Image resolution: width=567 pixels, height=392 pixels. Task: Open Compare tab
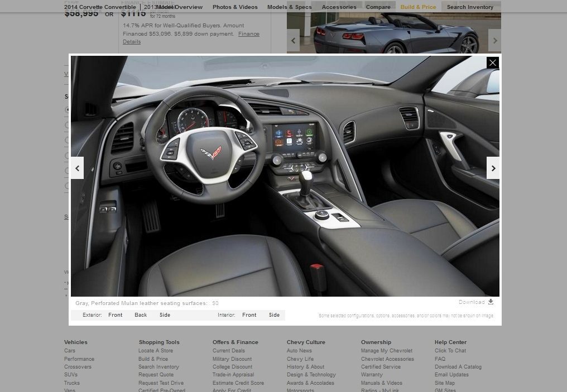378,7
